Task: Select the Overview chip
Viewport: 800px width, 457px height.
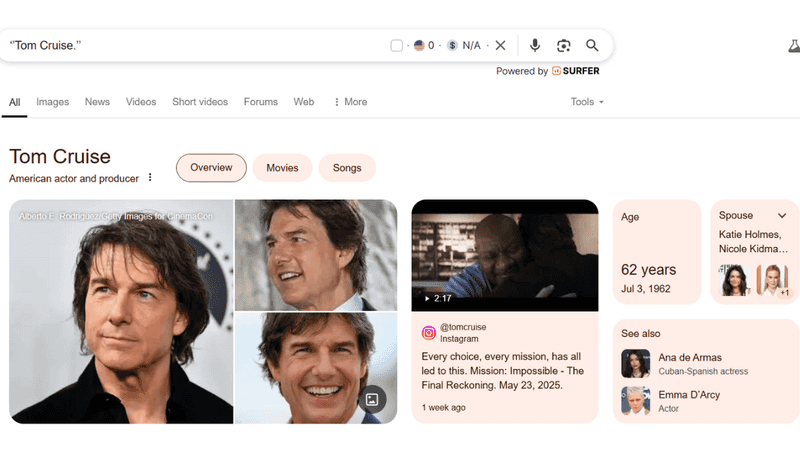Action: (x=211, y=168)
